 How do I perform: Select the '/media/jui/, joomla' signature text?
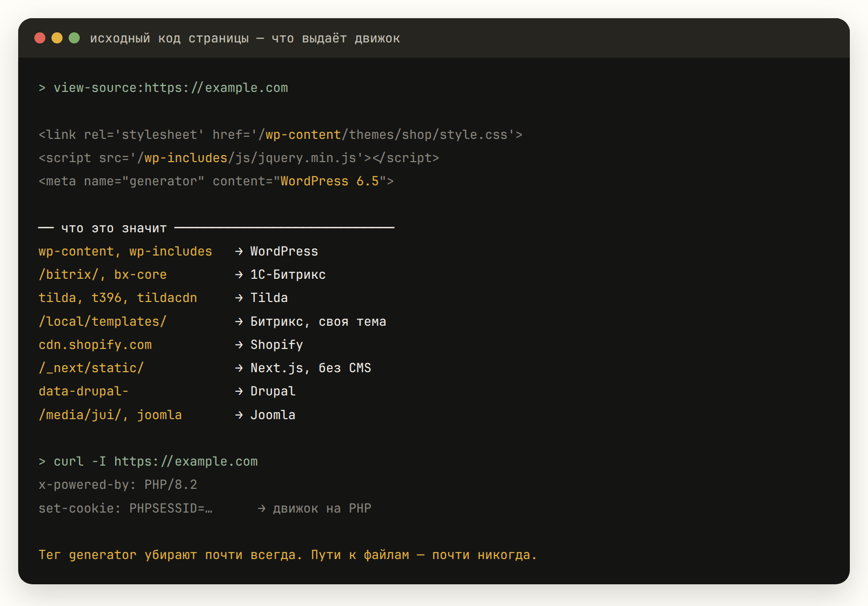[110, 415]
